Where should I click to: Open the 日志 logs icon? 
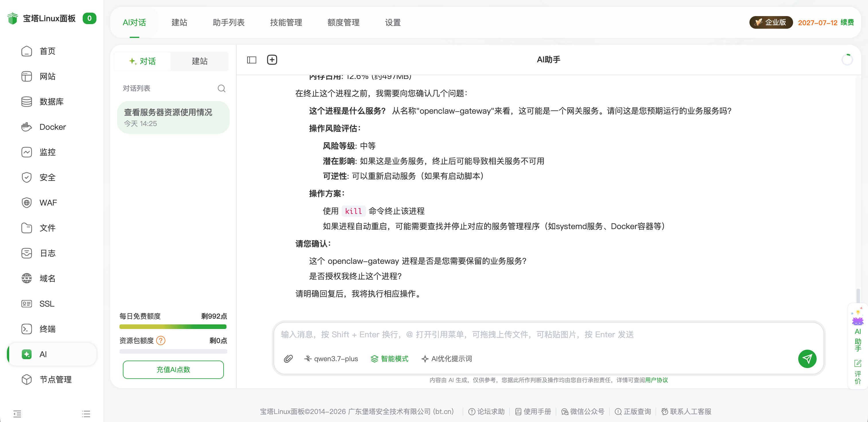click(x=27, y=253)
